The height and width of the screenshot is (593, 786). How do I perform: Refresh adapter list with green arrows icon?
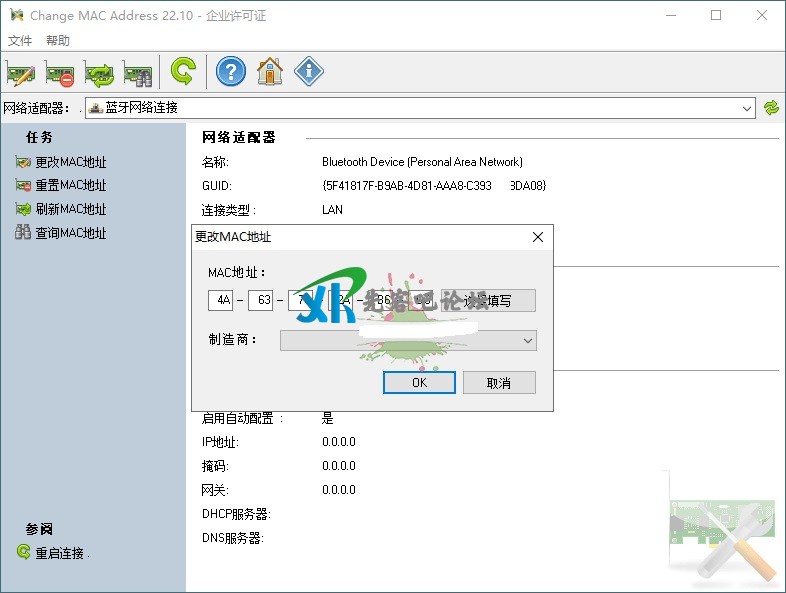tap(771, 108)
